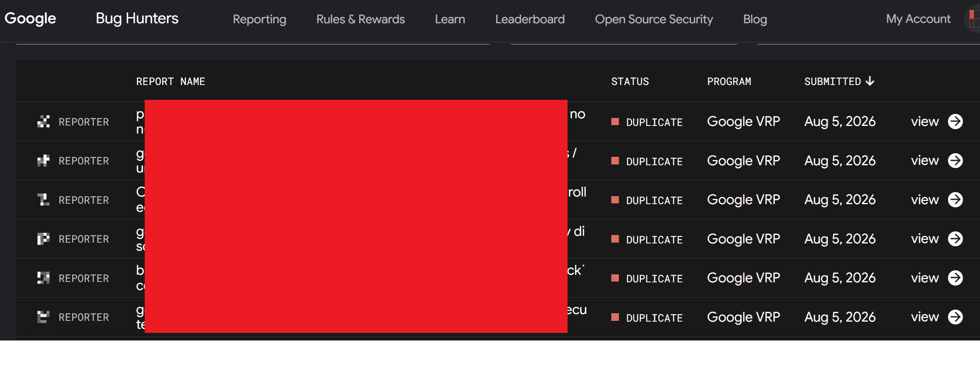Sort by REPORT NAME column header
Screen dimensions: 980x385
(x=170, y=81)
